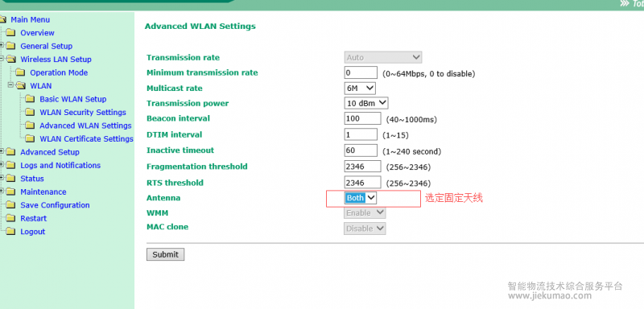This screenshot has width=644, height=309.
Task: Open the Main Menu link
Action: tap(31, 19)
